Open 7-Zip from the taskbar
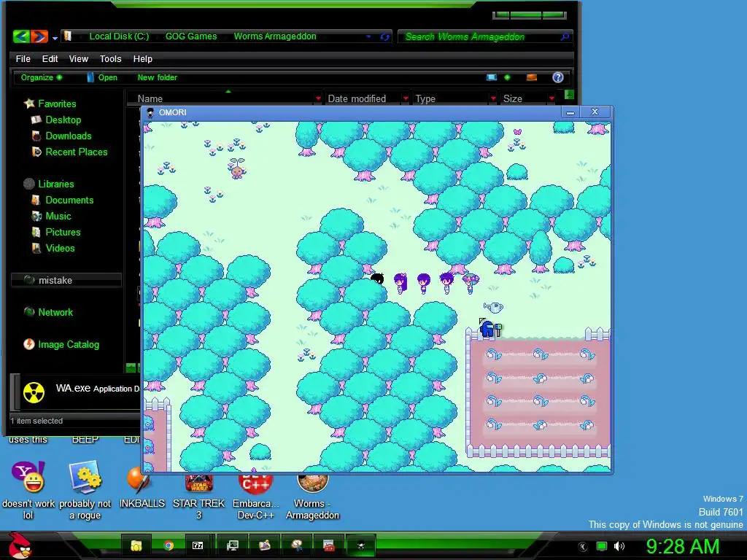Viewport: 747px width, 560px height. (x=198, y=545)
